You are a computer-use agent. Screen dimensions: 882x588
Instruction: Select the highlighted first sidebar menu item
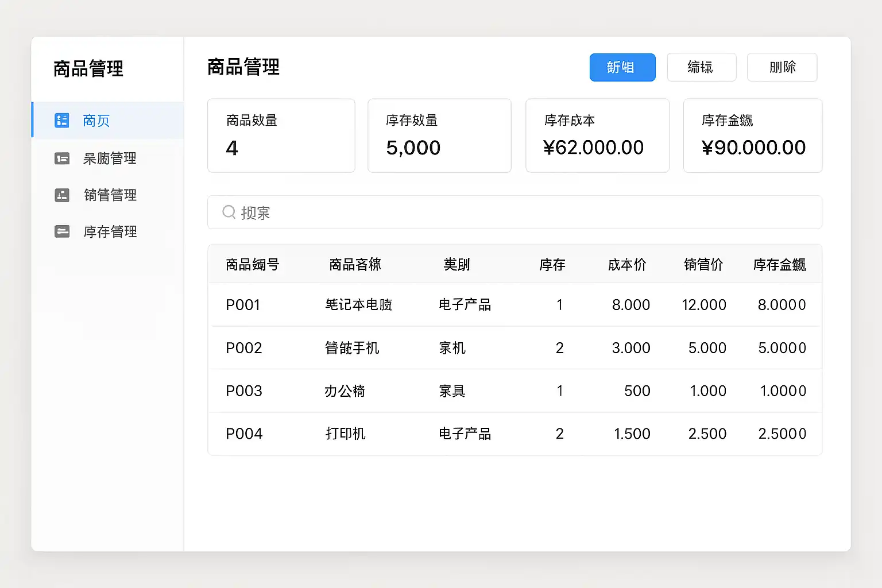tap(108, 121)
